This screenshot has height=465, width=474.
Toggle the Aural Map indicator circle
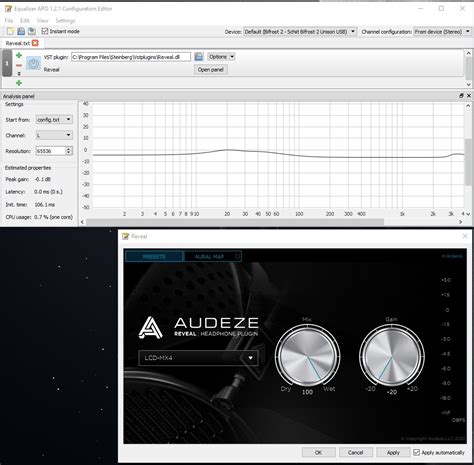click(x=237, y=256)
